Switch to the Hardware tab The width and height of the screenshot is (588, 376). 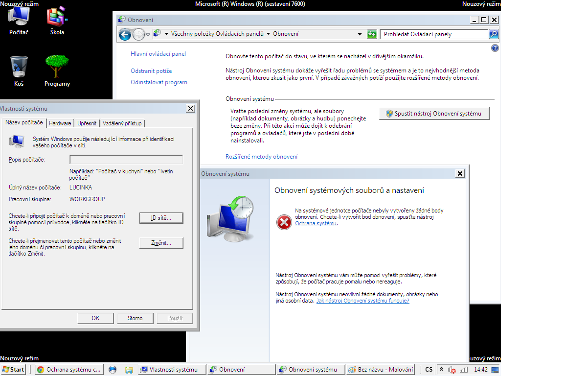(60, 123)
